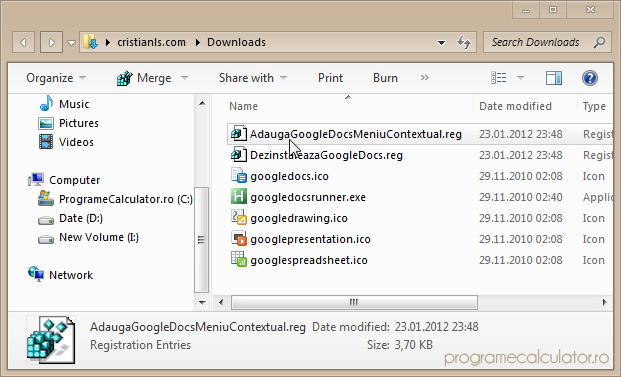
Task: Select Downloads in the address path
Action: click(x=236, y=42)
